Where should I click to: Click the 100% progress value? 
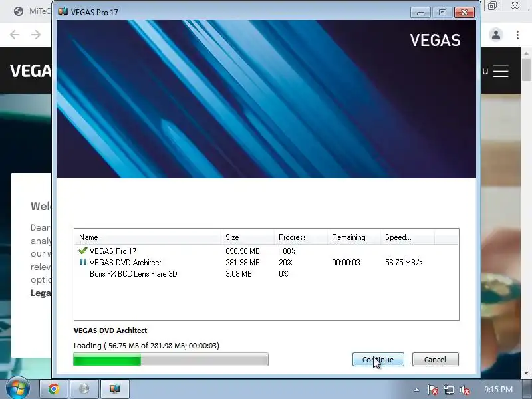[x=287, y=251]
